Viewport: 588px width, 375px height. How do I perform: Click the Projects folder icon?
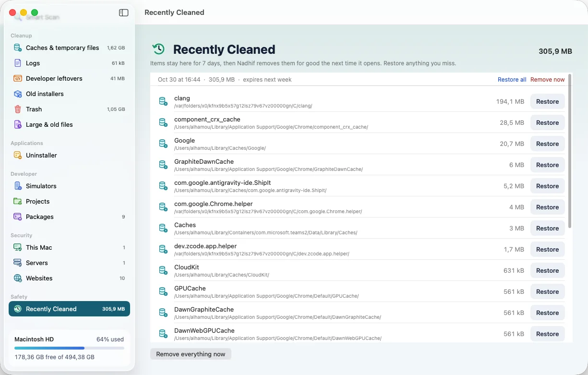18,201
